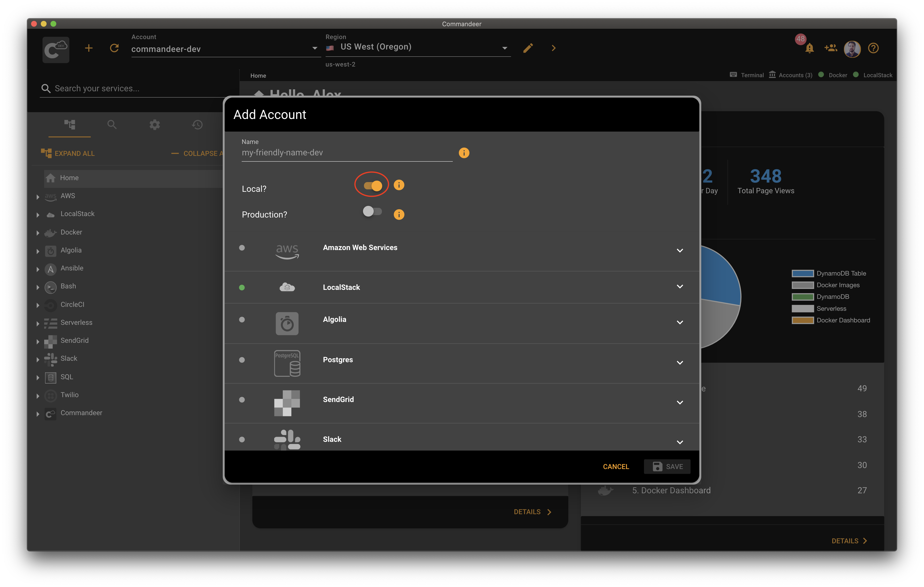Screen dimensions: 924x587
Task: Click the Collapse All button
Action: coord(197,154)
